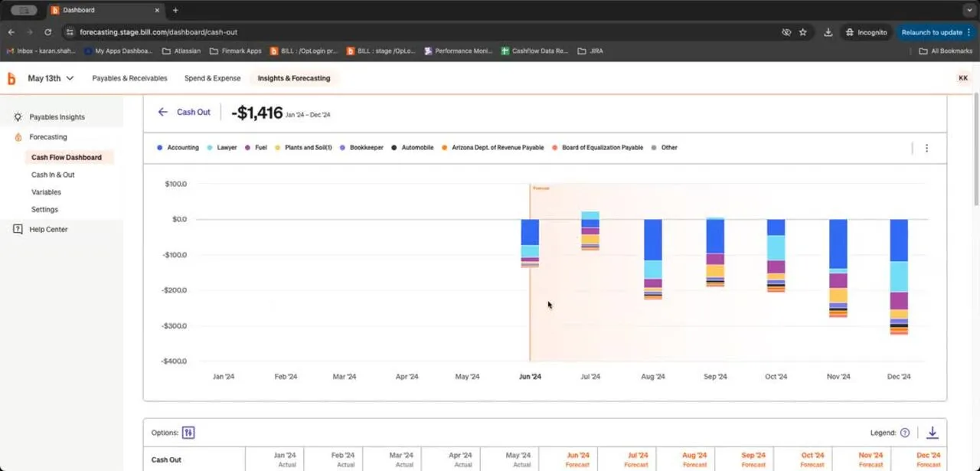Open new browser tab plus icon
Image resolution: width=980 pixels, height=471 pixels.
click(x=175, y=10)
